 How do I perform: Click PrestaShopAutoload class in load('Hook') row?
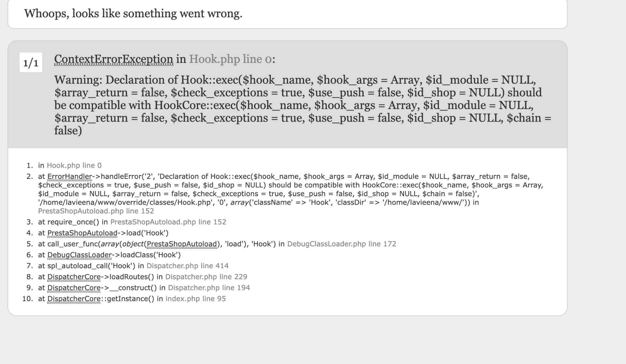tap(82, 233)
